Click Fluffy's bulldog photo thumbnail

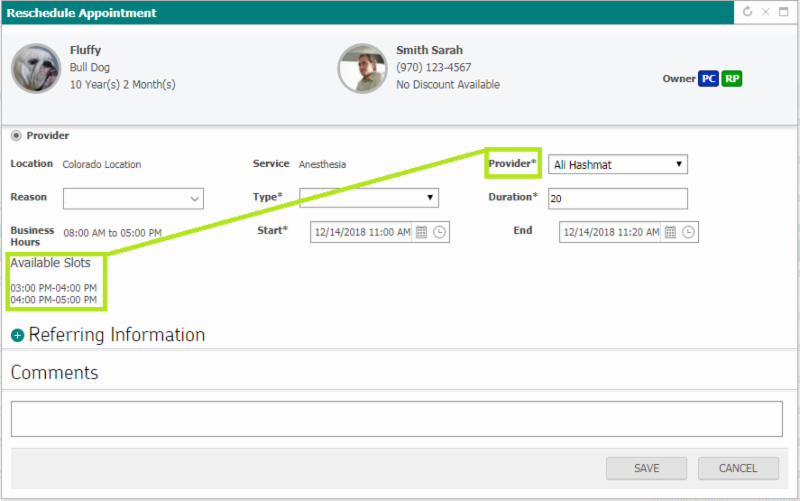[36, 68]
